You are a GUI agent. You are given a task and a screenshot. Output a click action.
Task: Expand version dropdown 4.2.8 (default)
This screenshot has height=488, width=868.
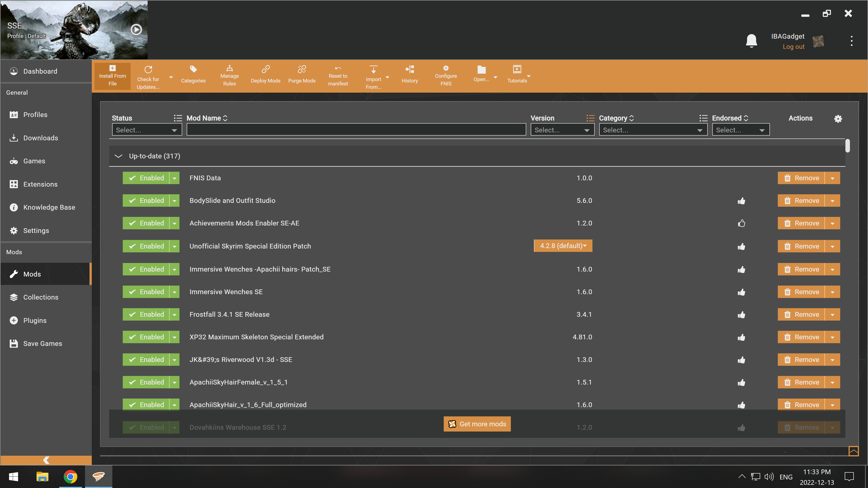tap(563, 246)
